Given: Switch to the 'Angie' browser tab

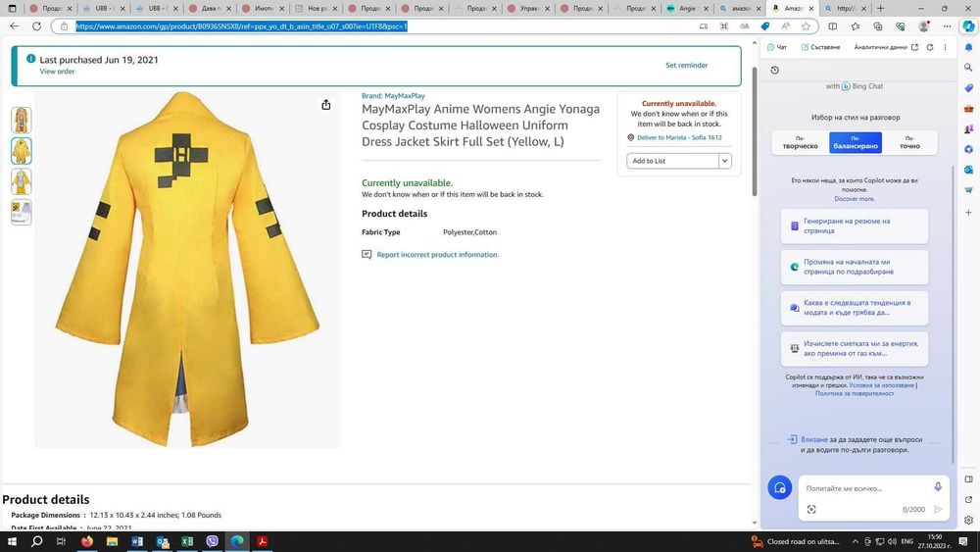Looking at the screenshot, I should pos(686,8).
